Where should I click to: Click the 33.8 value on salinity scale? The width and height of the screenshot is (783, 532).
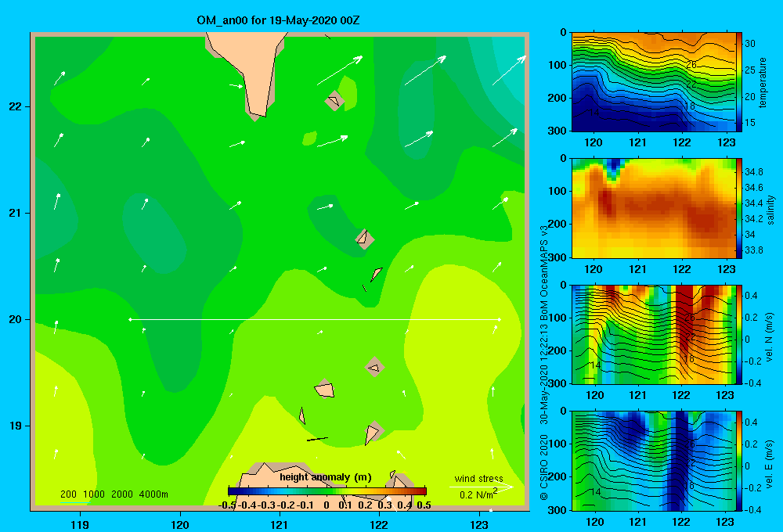pyautogui.click(x=753, y=250)
